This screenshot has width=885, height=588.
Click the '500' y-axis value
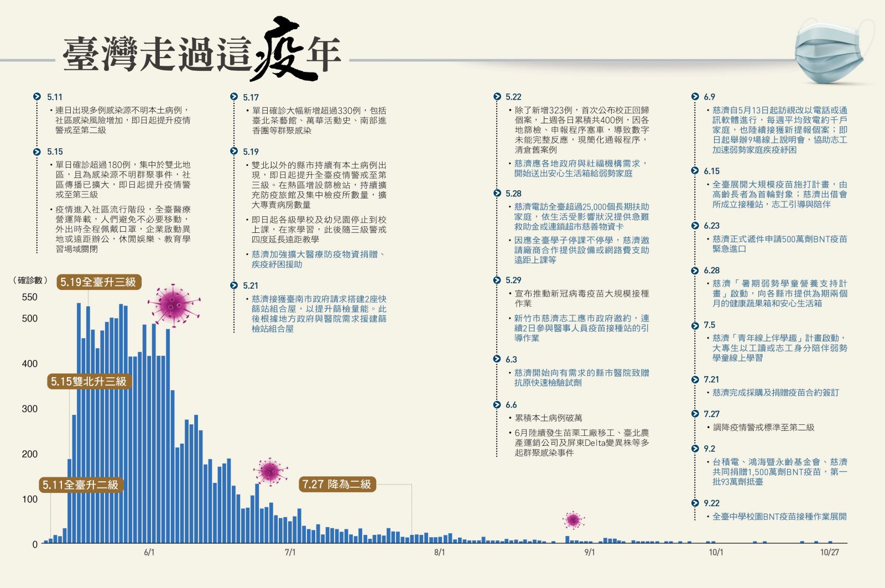[29, 319]
